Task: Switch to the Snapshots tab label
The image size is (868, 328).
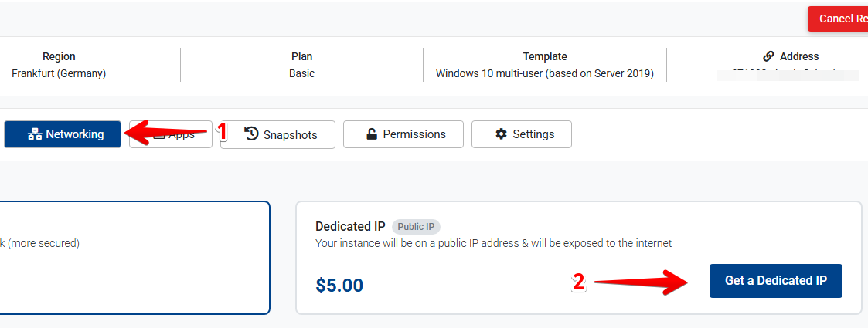Action: tap(290, 134)
